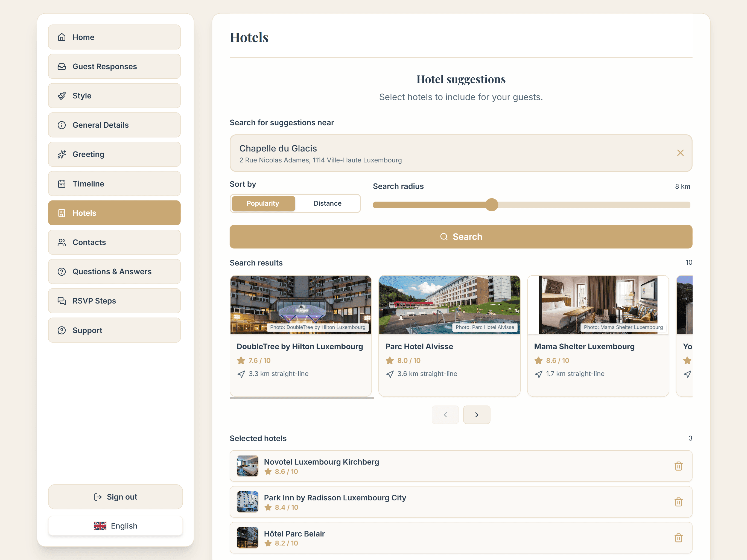Screen dimensions: 747x560
Task: Sort results by Distance
Action: (327, 203)
